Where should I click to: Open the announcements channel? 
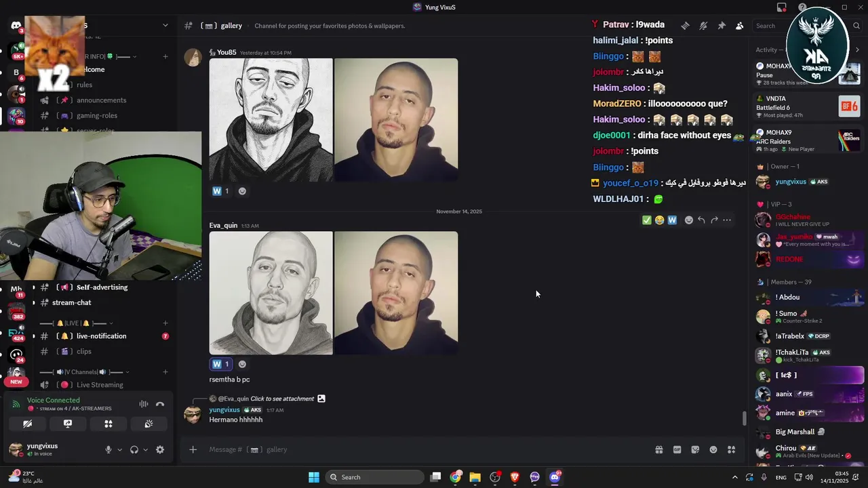point(102,100)
